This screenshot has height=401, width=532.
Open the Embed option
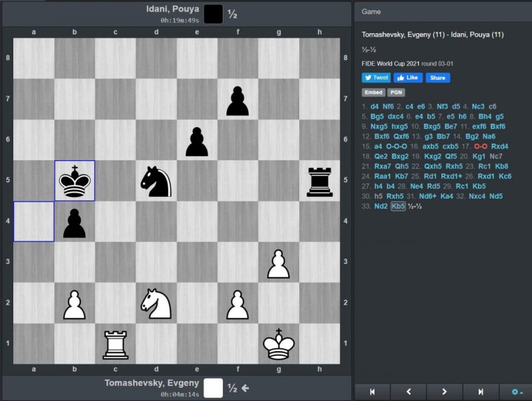[x=372, y=92]
